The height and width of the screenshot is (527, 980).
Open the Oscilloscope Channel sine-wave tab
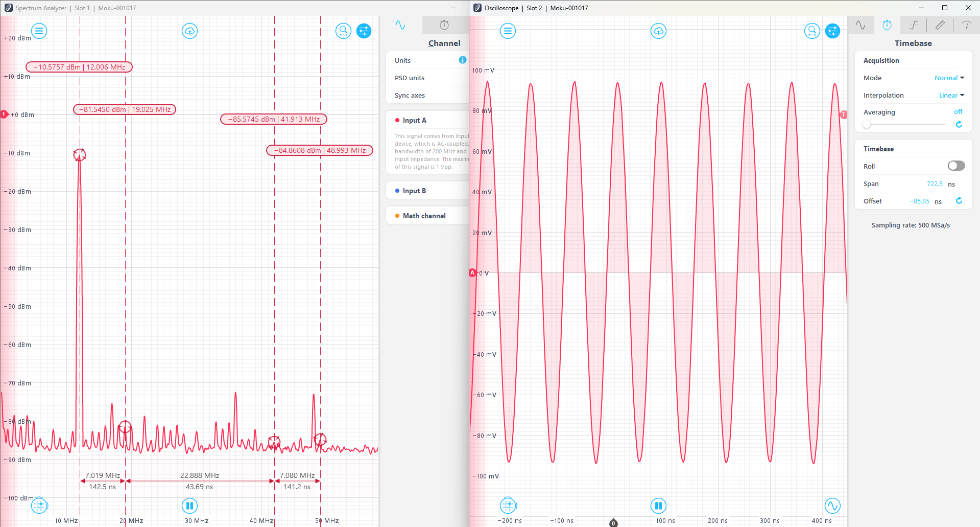click(861, 25)
